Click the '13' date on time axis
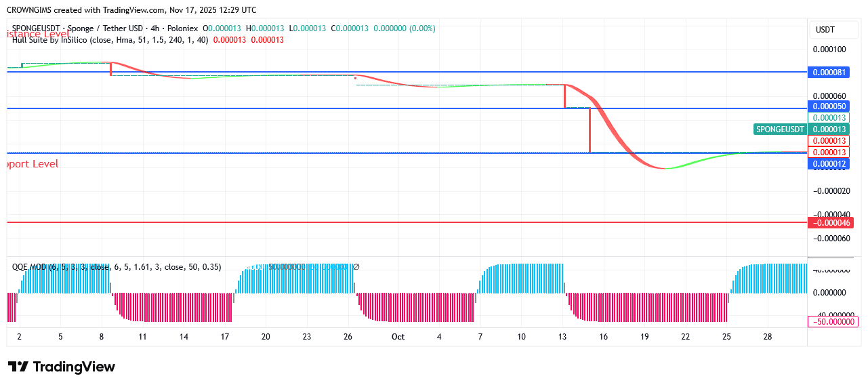The width and height of the screenshot is (868, 387). pos(562,337)
